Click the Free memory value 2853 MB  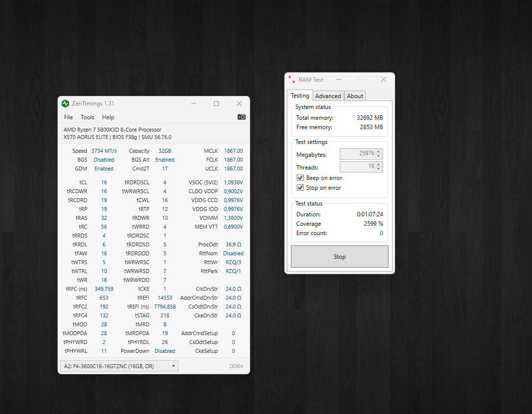pos(372,127)
